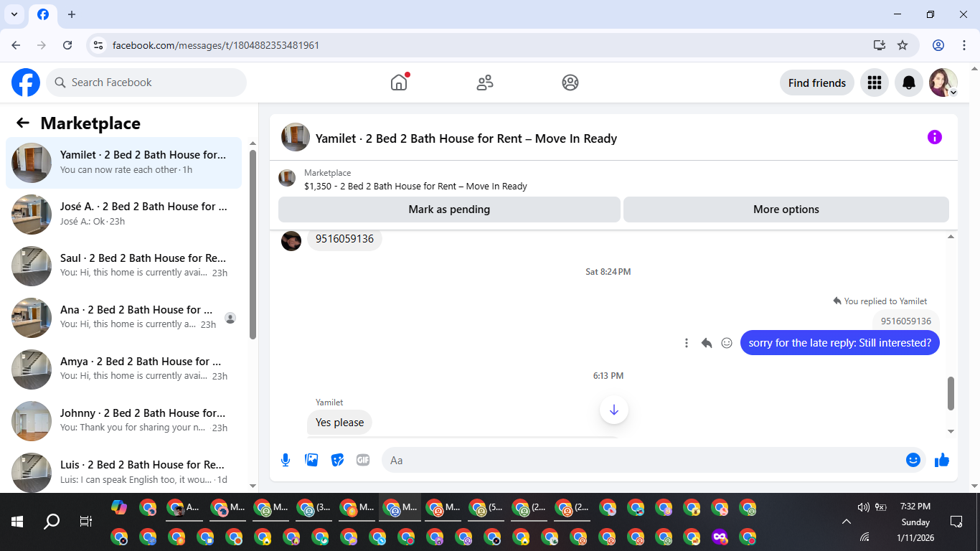Screen dimensions: 980x551
Task: Open volume control in system tray
Action: 864,507
